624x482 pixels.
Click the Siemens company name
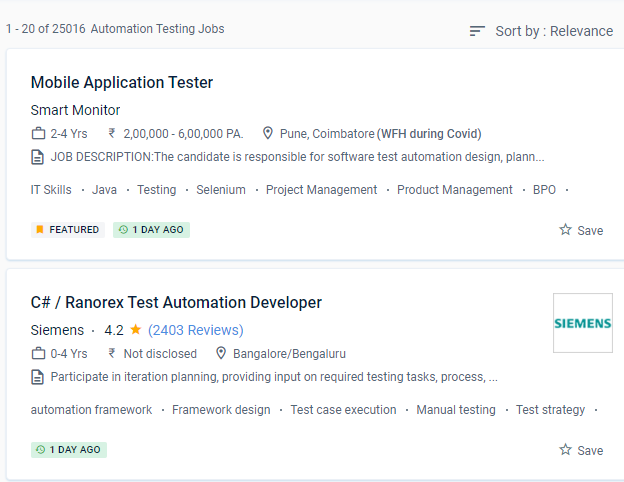click(x=57, y=330)
